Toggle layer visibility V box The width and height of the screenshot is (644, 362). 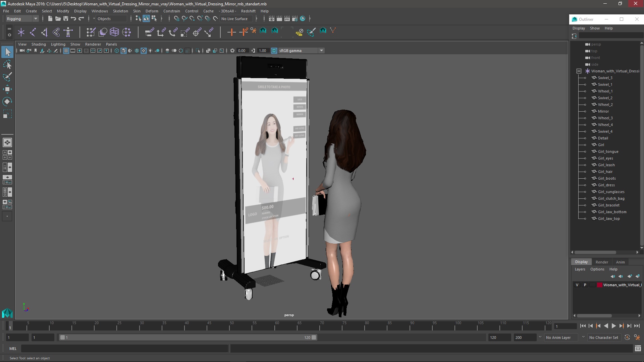[x=577, y=285]
